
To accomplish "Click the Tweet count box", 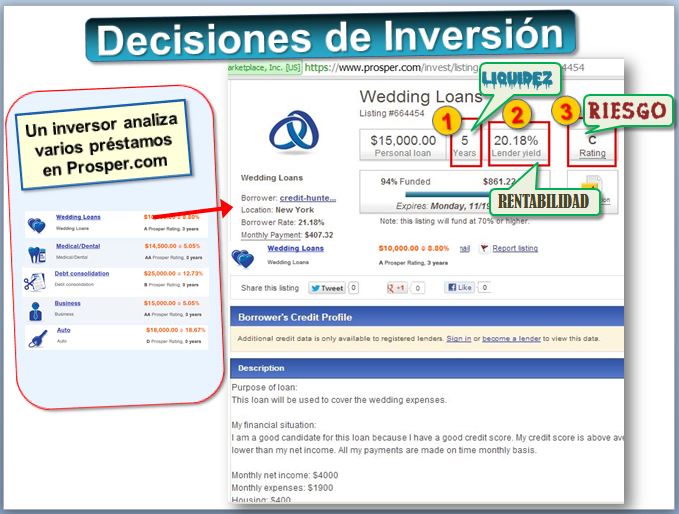I will pyautogui.click(x=353, y=288).
